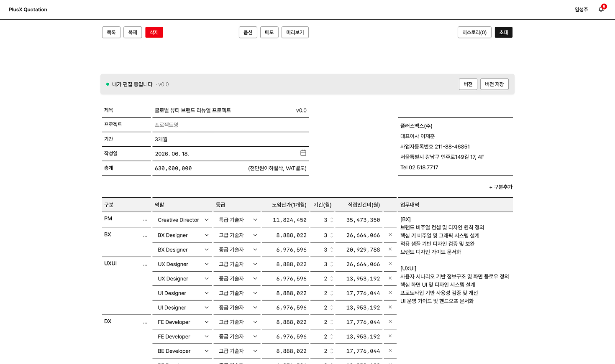This screenshot has height=364, width=615.
Task: Open 히스토리(0) history button
Action: (474, 32)
